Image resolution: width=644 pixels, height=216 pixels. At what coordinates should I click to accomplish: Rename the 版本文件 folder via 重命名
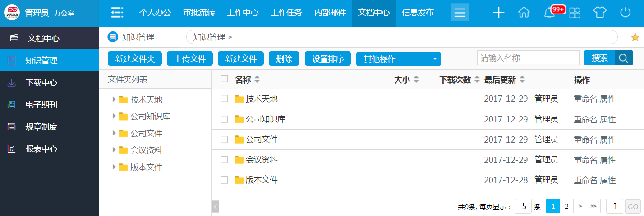click(x=585, y=180)
